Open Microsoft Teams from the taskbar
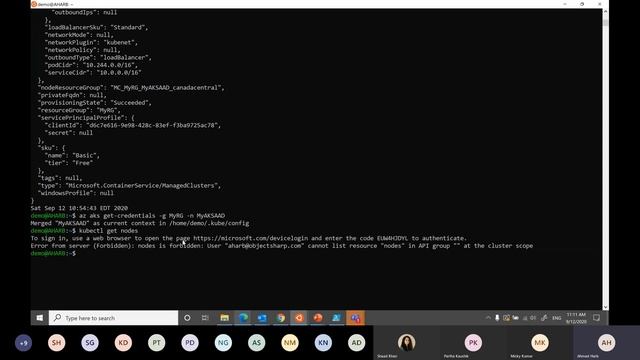Screen dimensions: 640x360 point(355,318)
